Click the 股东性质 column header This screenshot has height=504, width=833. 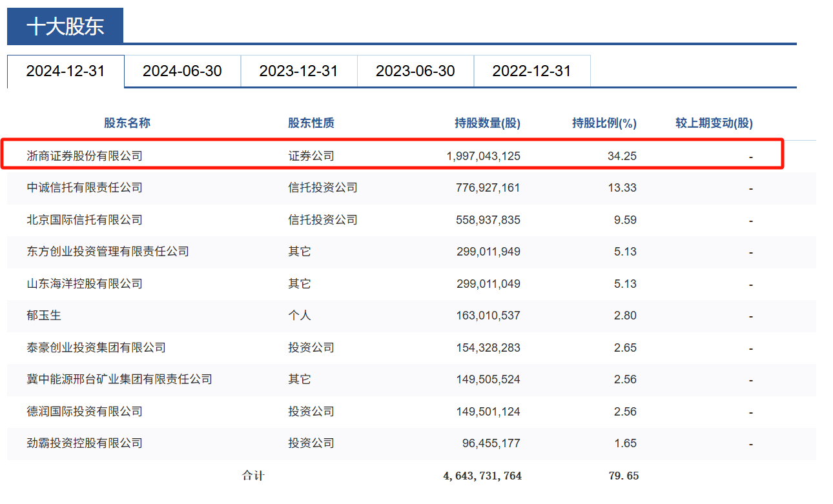coord(311,123)
